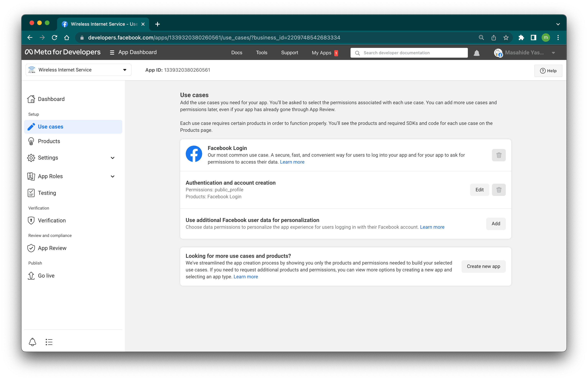Bookmark this page with the star icon

pos(506,38)
